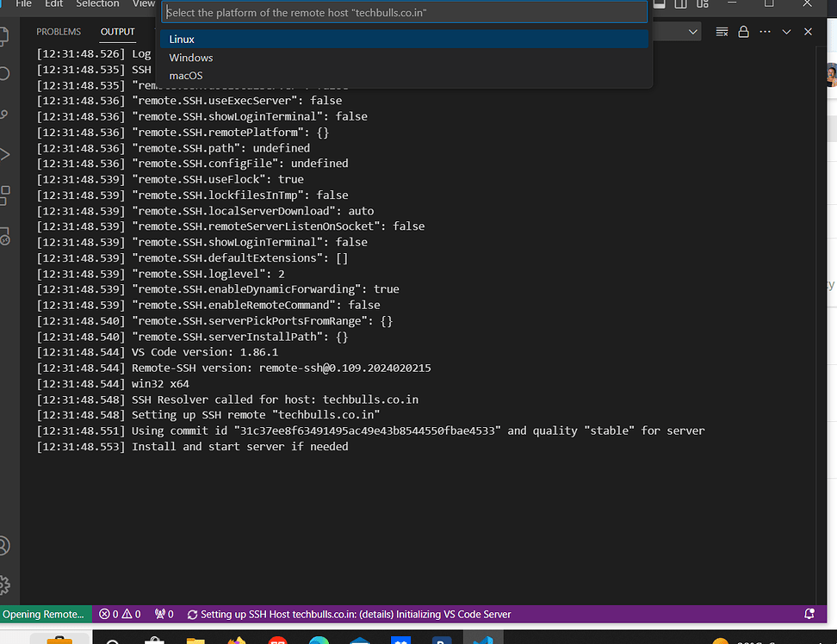Maximize the panel using the chevron
Viewport: 837px width, 644px height.
(786, 31)
